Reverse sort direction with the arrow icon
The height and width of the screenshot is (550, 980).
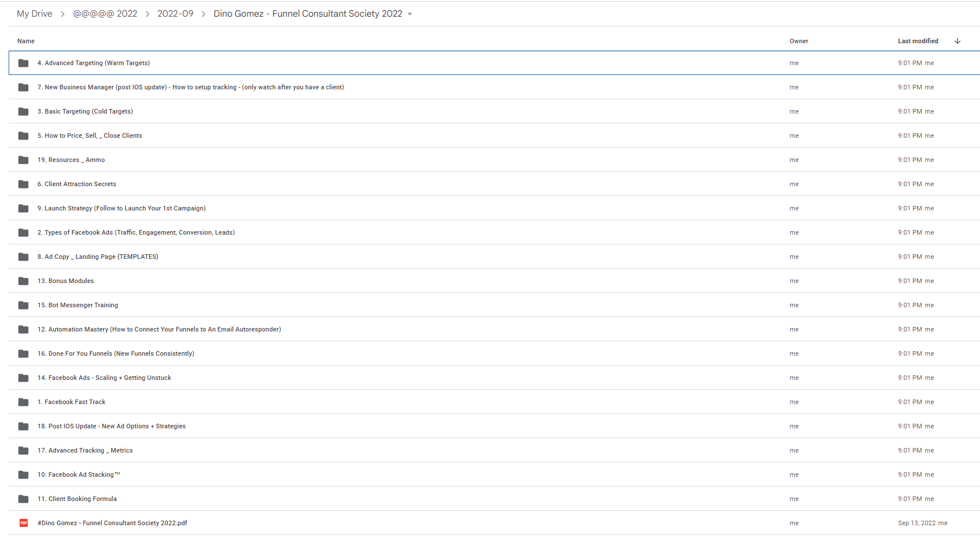pyautogui.click(x=958, y=41)
